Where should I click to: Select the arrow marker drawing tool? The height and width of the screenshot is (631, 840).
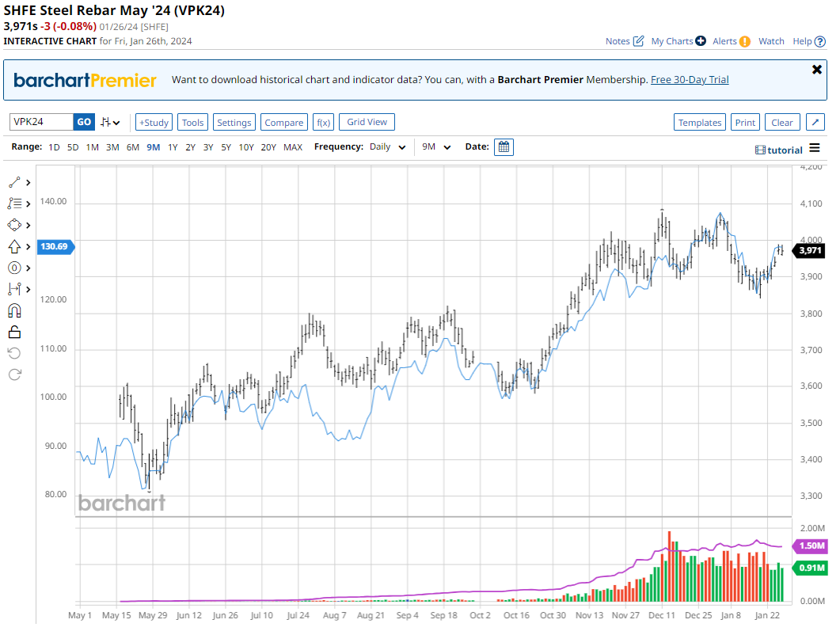14,247
